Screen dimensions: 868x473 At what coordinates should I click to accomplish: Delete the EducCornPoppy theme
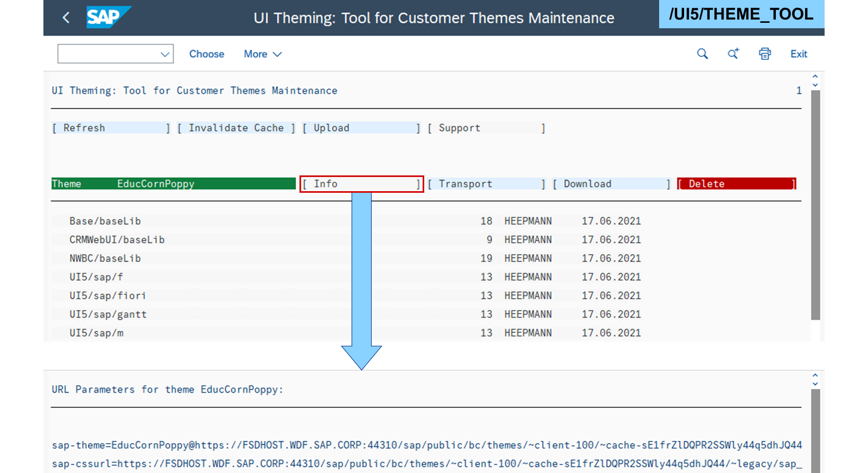pos(737,184)
